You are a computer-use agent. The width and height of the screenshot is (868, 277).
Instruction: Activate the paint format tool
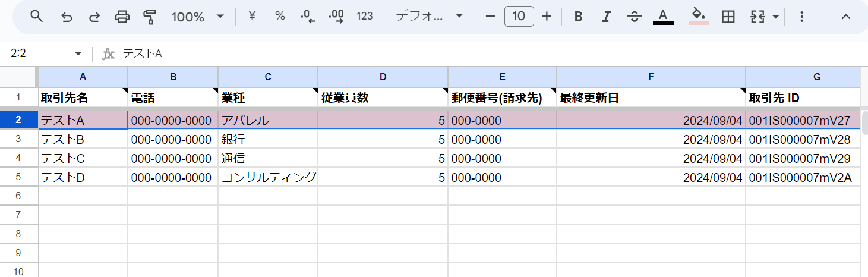(150, 17)
